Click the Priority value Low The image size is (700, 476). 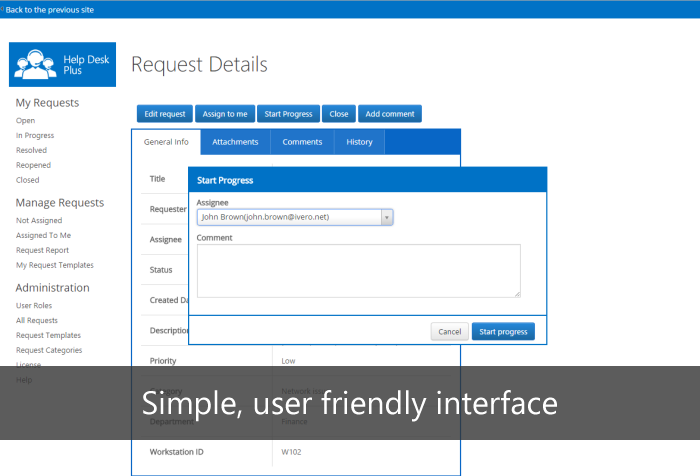click(x=288, y=361)
